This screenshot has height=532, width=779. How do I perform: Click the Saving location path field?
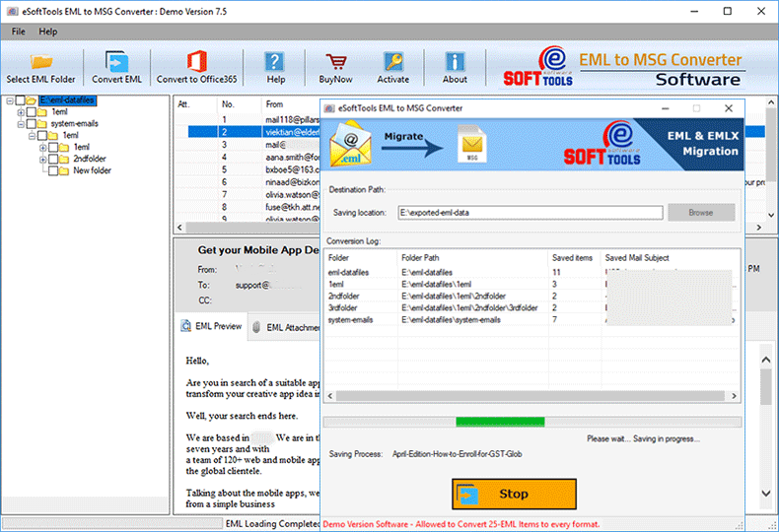pos(530,212)
